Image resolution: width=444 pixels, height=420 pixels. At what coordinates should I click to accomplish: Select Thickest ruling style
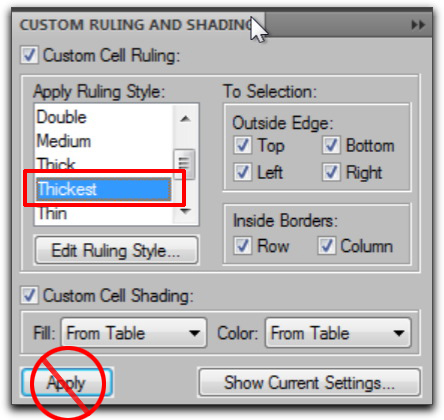104,189
